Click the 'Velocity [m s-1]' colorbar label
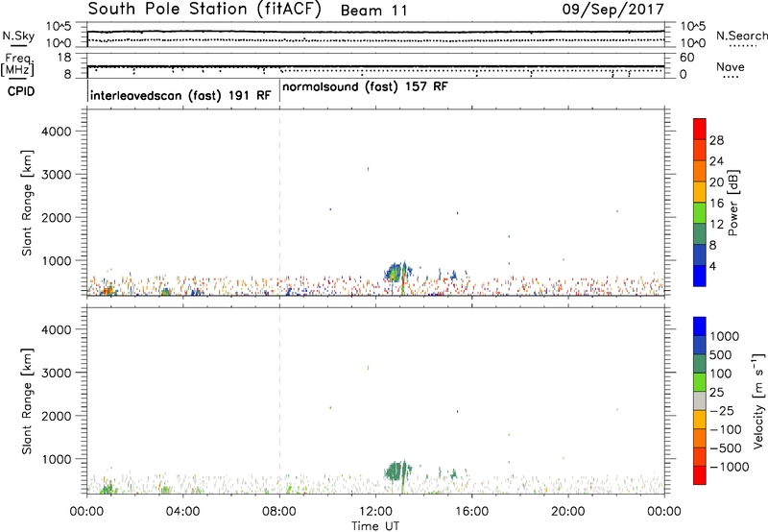The image size is (768, 532). click(x=758, y=400)
